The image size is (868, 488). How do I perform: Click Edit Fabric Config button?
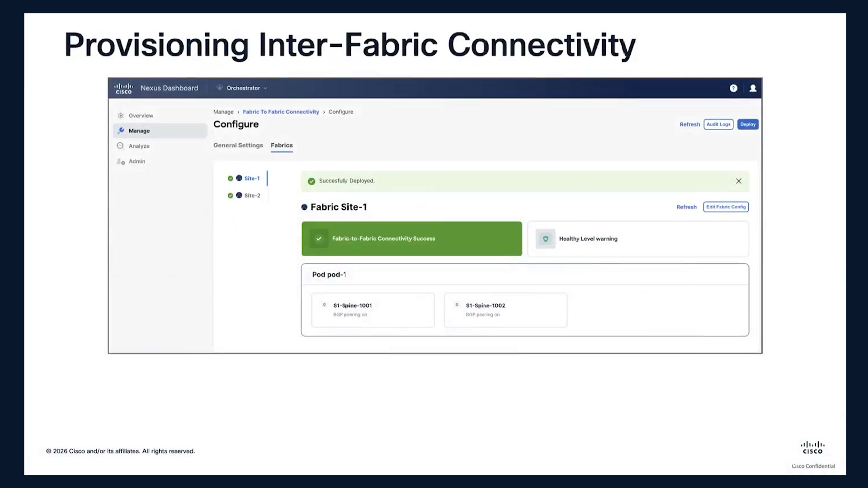(726, 207)
